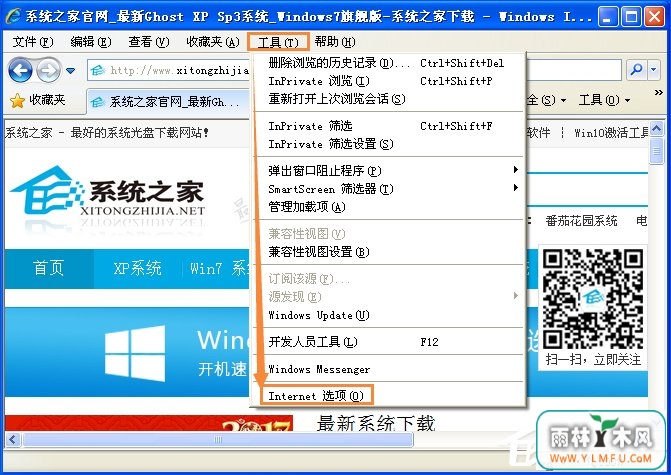The width and height of the screenshot is (671, 475).
Task: Click the Favorites star icon
Action: click(18, 101)
